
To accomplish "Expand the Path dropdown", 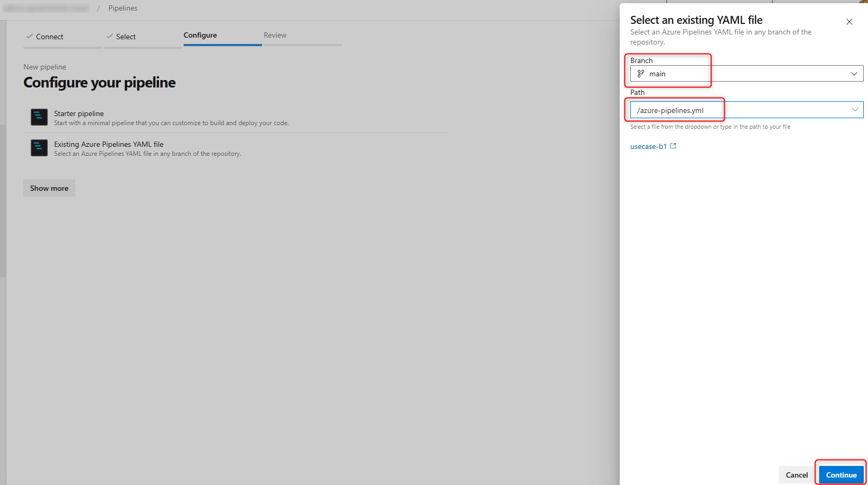I will pos(855,110).
